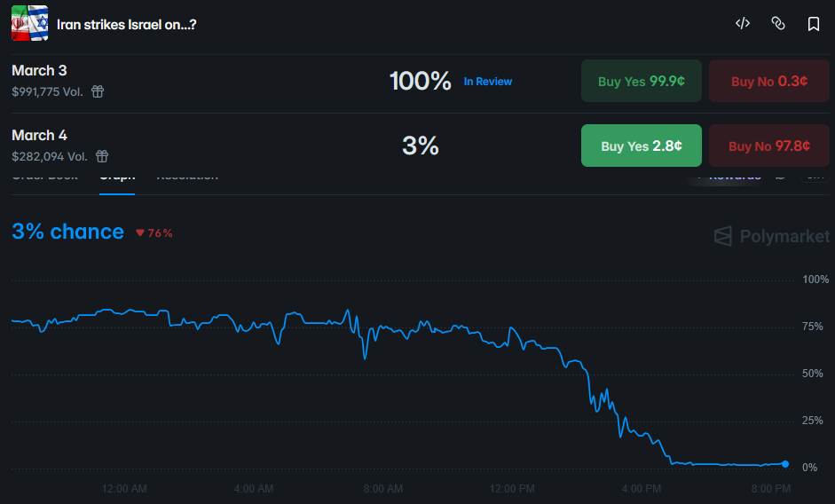Screen dimensions: 835x504
Task: Buy Yes at 99.9¢ for March 3
Action: pos(642,81)
